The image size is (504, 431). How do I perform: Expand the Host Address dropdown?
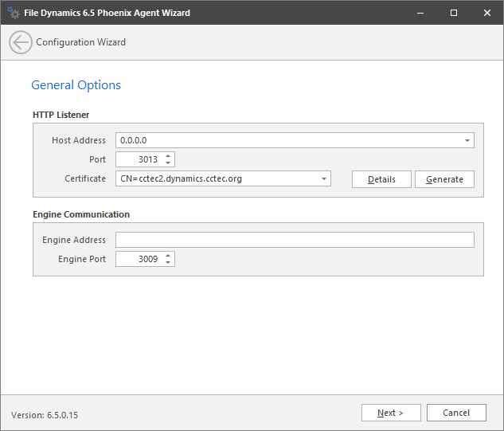467,141
